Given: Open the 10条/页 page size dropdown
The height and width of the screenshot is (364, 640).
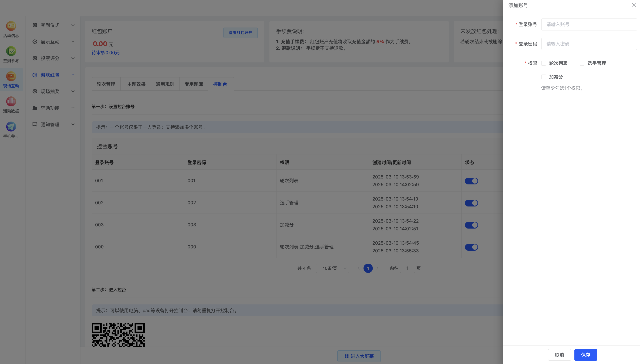Looking at the screenshot, I should (332, 268).
